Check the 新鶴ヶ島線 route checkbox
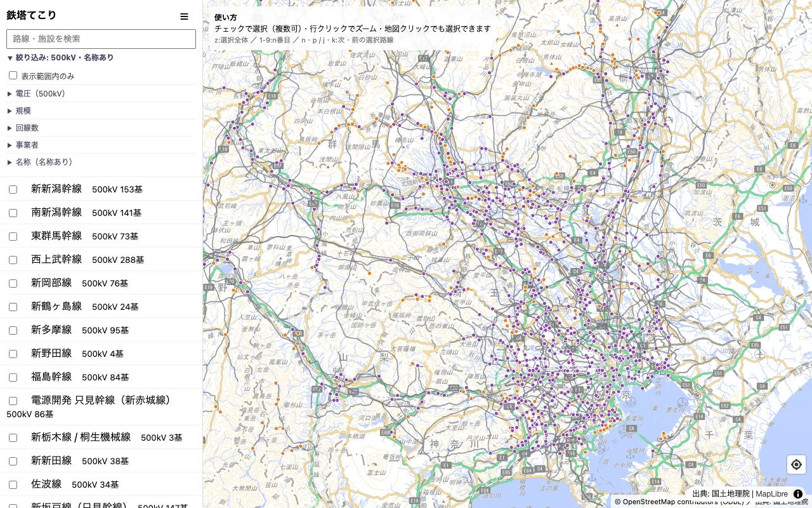Image resolution: width=812 pixels, height=508 pixels. (13, 307)
